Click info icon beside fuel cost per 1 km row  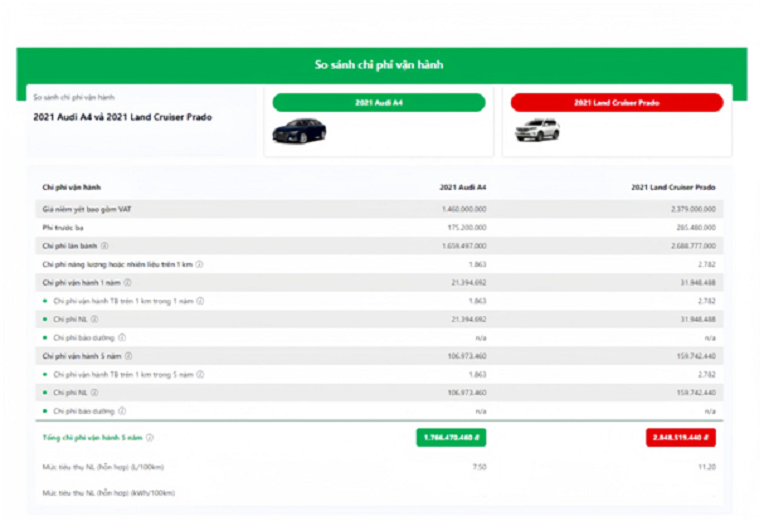(199, 264)
